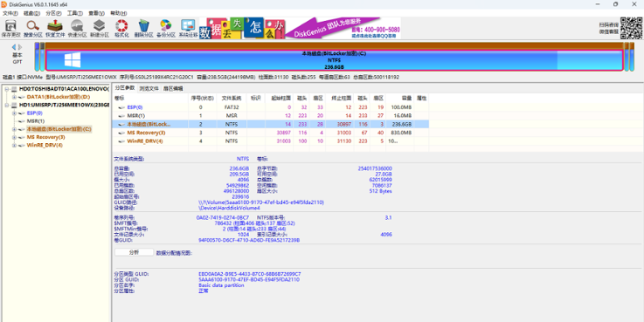
Task: Select MS Recovery(3) in the disk tree
Action: click(46, 137)
